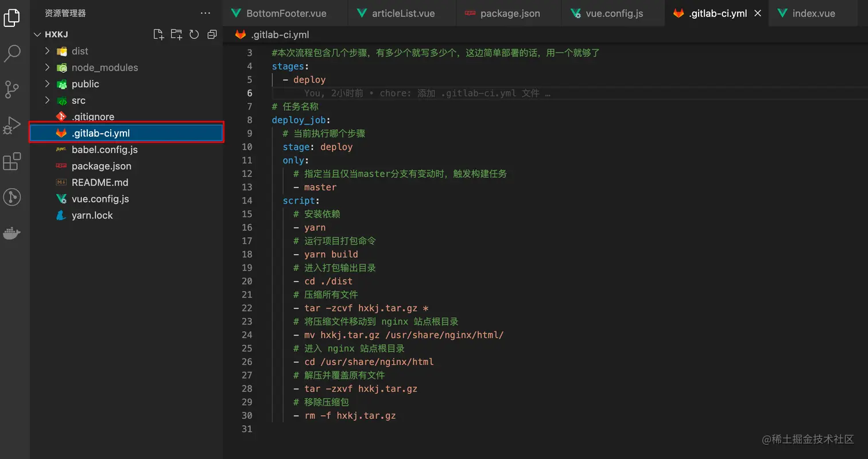Place cursor on 'stages:' line

[x=290, y=67]
